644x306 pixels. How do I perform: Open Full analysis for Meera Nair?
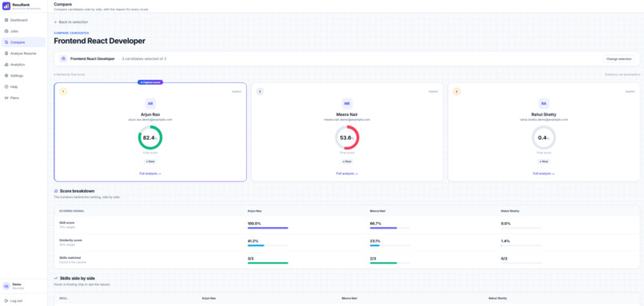(x=347, y=173)
